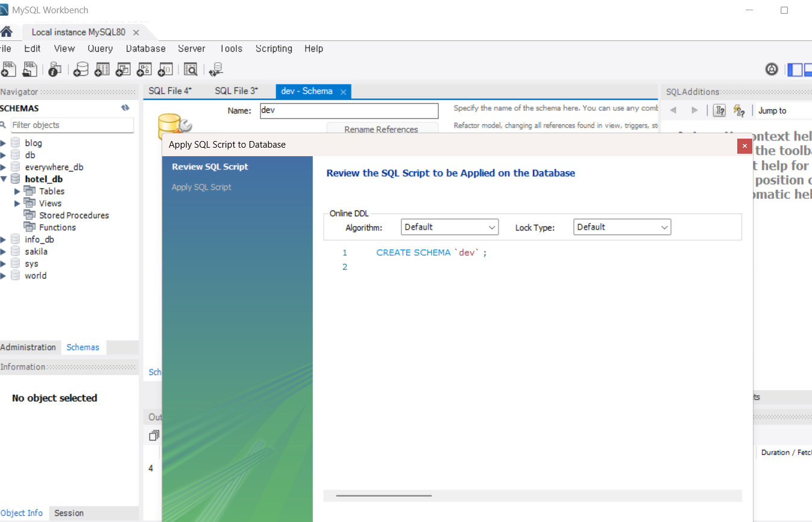Open the Scripting menu

click(274, 49)
